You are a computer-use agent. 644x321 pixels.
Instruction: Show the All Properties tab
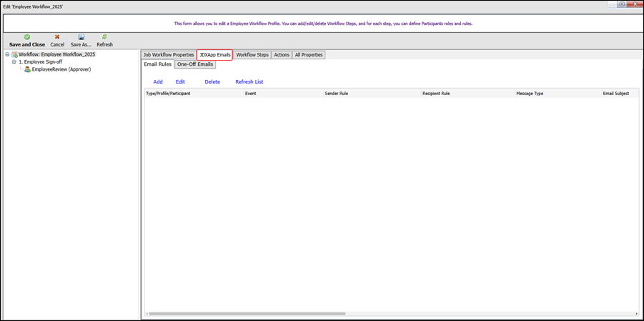309,55
